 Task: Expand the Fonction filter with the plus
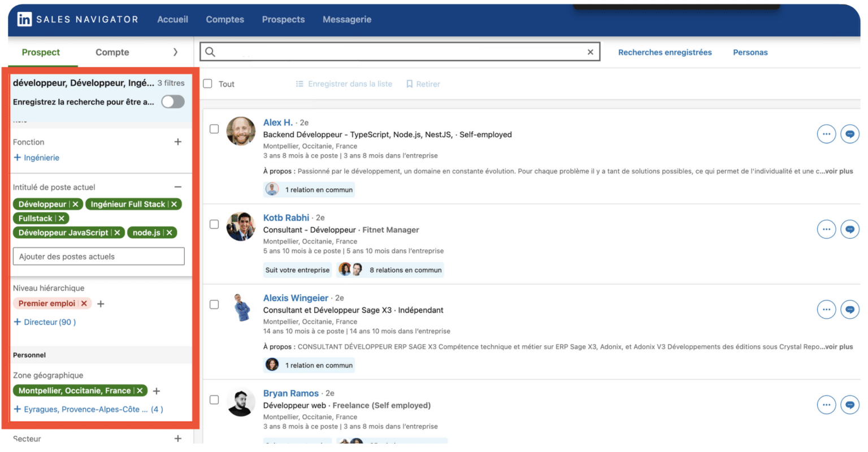tap(177, 141)
